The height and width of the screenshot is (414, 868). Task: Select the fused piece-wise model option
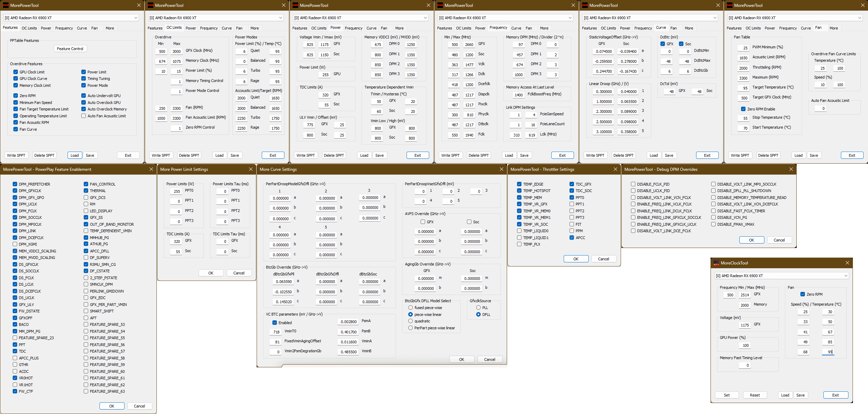410,308
